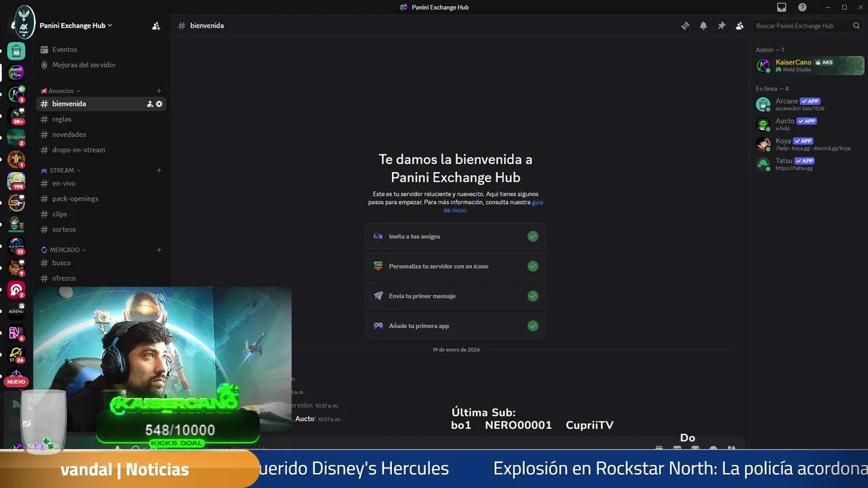The width and height of the screenshot is (868, 488).
Task: Click the Aucto message author name
Action: (304, 419)
